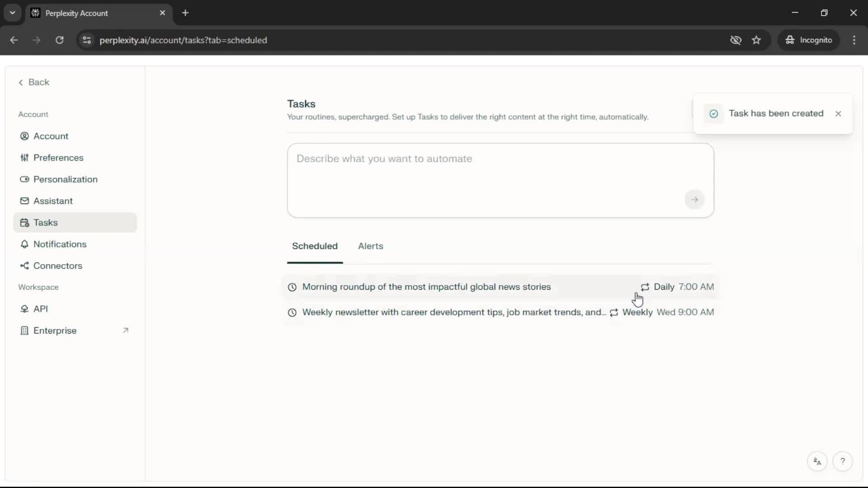The width and height of the screenshot is (868, 488).
Task: Go Back from account settings
Action: pos(34,82)
